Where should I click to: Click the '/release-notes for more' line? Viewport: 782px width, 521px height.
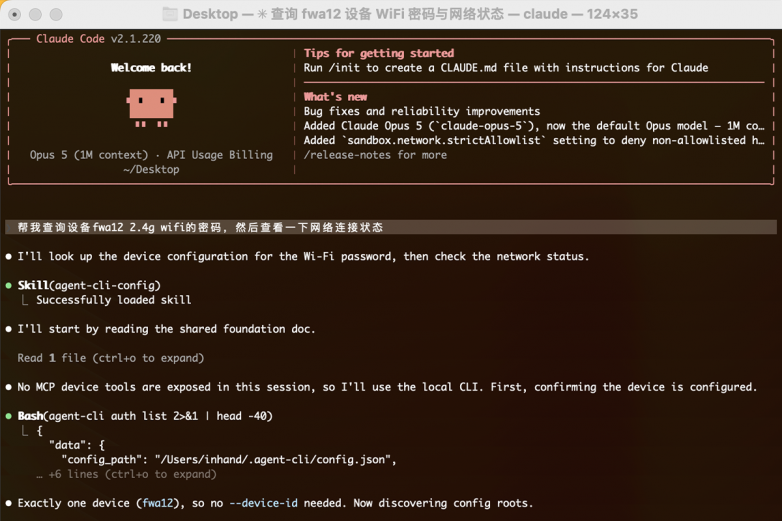pyautogui.click(x=375, y=155)
